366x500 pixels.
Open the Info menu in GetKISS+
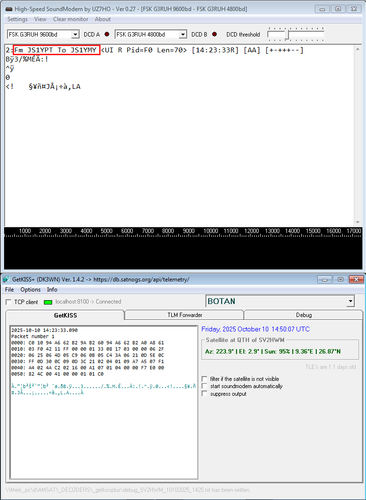pos(52,290)
